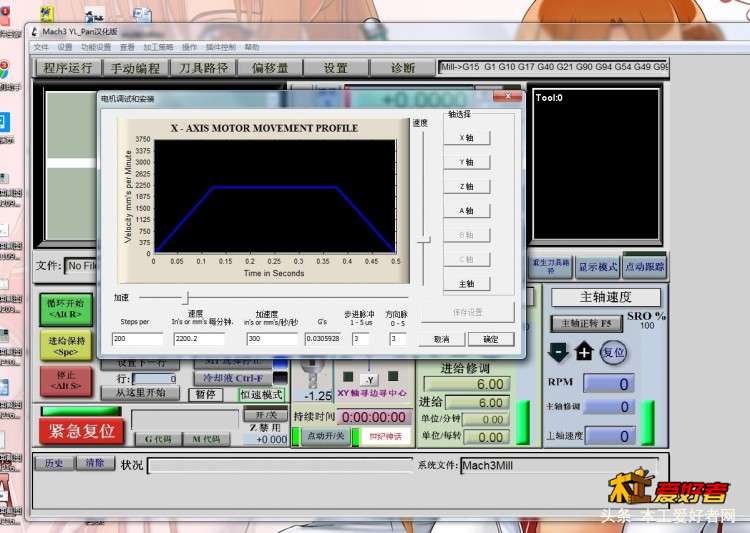Click the red 紧急复位 button
The height and width of the screenshot is (533, 750).
(x=81, y=431)
